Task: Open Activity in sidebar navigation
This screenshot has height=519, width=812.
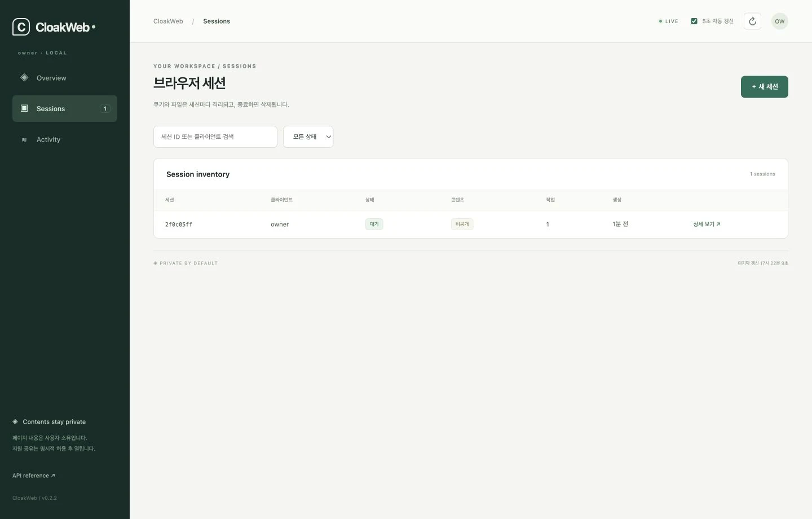Action: [65, 139]
